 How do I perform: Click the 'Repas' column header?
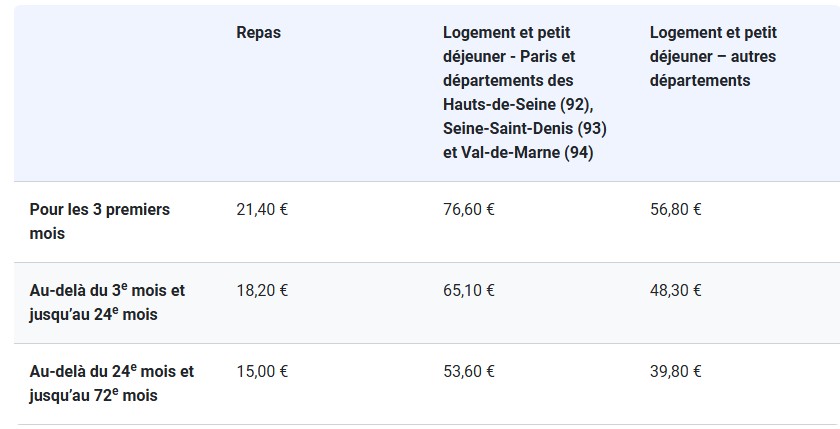point(258,33)
